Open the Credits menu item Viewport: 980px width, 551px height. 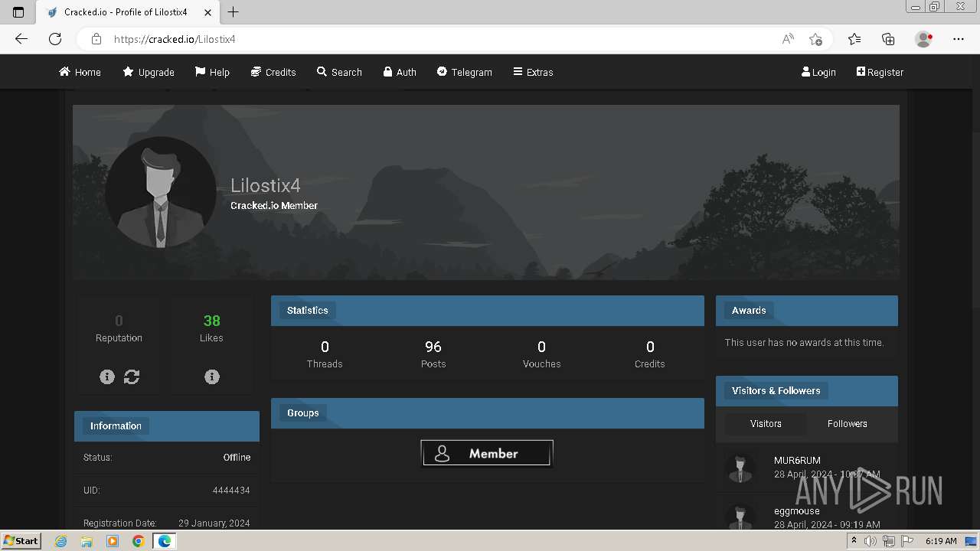tap(273, 72)
